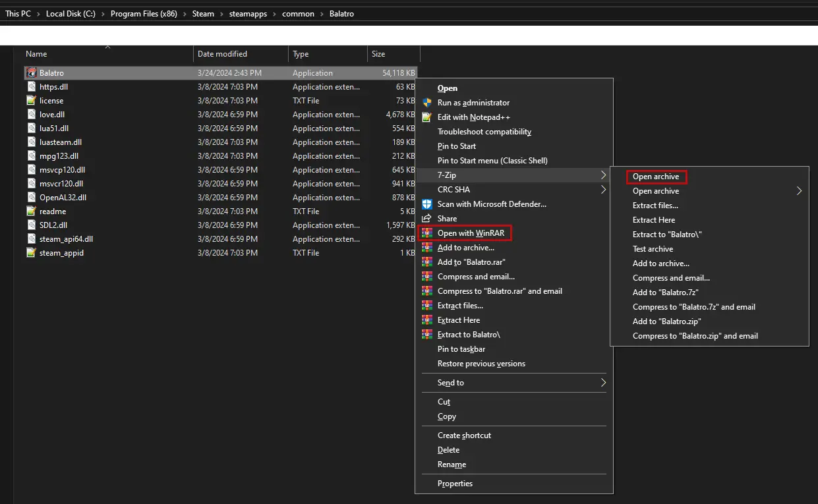
Task: Click WinRAR icon beside Add to "Balatro.rar"
Action: coord(426,262)
